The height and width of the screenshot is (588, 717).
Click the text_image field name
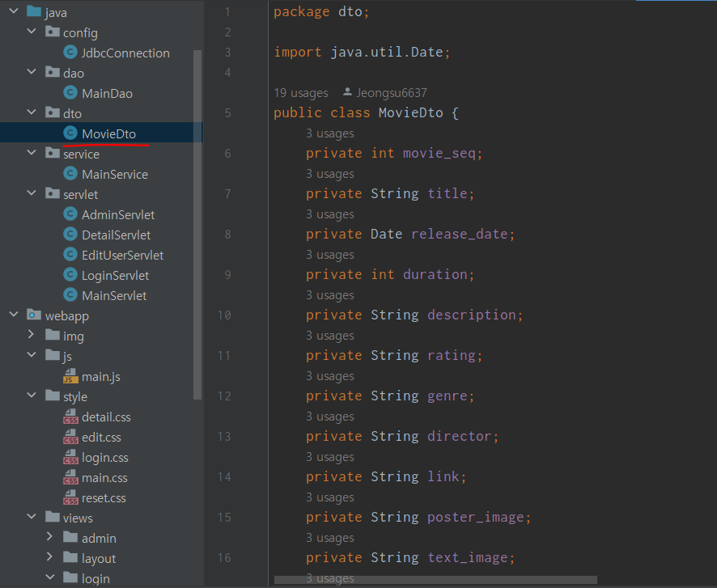(467, 558)
